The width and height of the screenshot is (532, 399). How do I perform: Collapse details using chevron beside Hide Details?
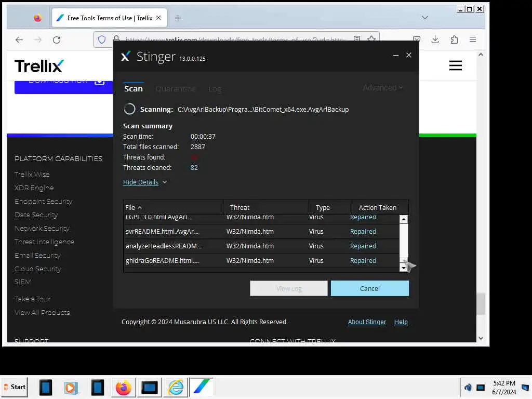pos(165,182)
